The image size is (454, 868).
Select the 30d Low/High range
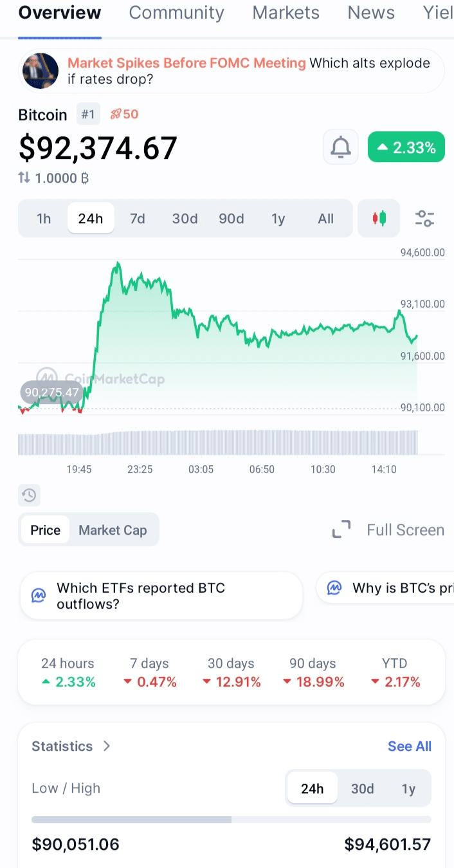click(362, 788)
